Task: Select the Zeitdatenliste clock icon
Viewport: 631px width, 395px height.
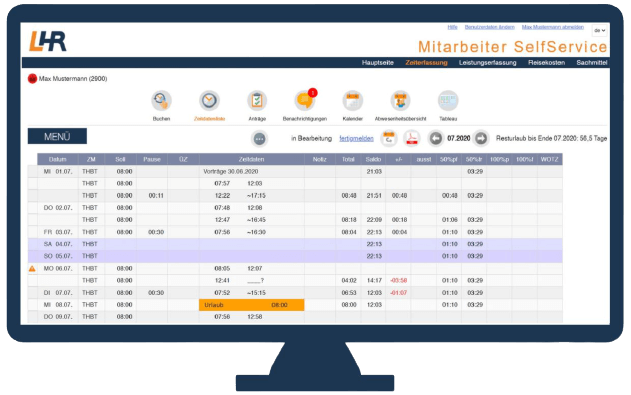Action: (209, 101)
